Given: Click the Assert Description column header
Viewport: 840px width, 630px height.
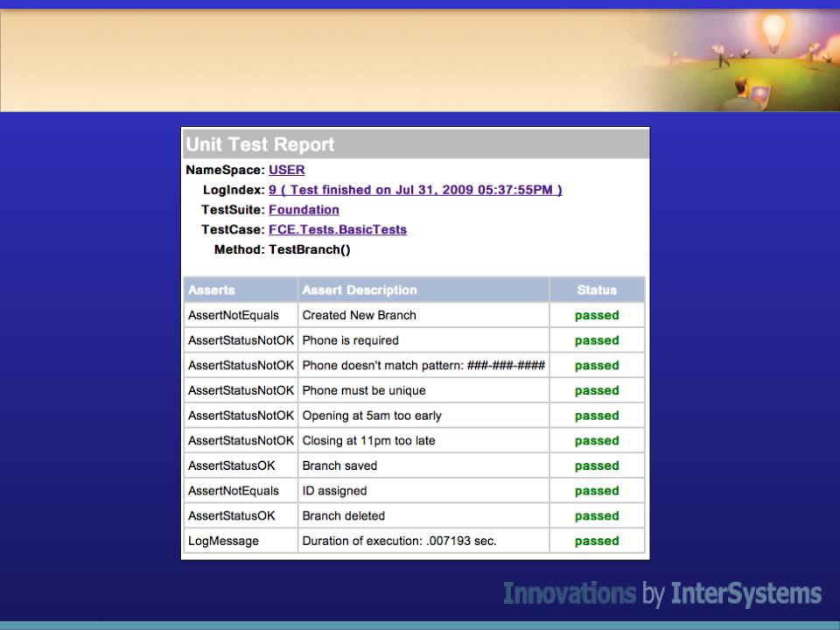Looking at the screenshot, I should tap(423, 290).
